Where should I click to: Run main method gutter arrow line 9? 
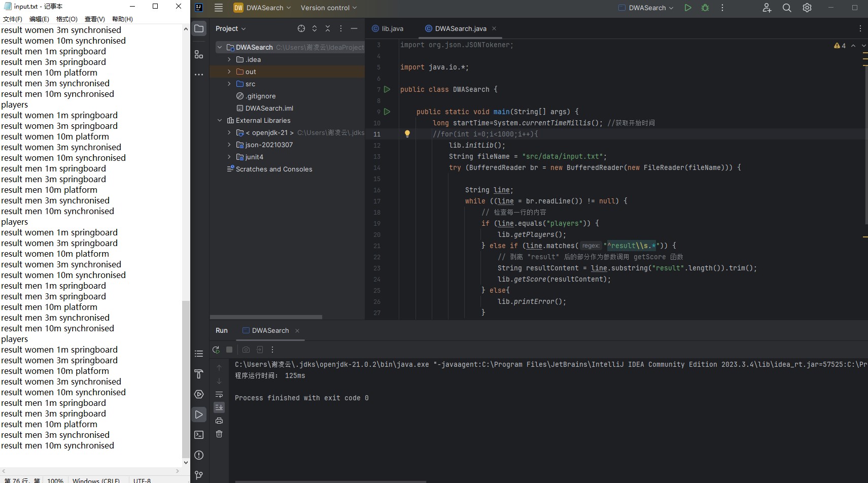(387, 112)
